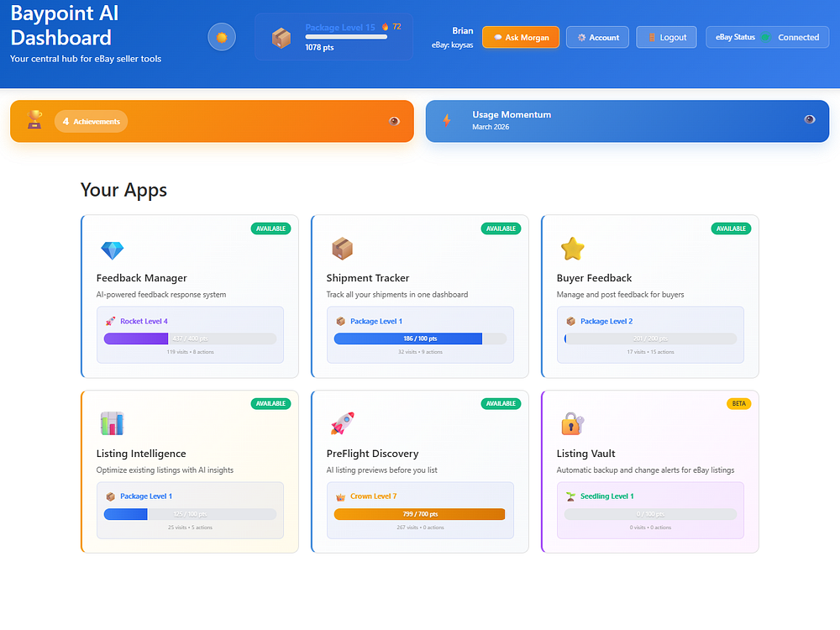Open the PreFlight Discovery app

pyautogui.click(x=420, y=471)
